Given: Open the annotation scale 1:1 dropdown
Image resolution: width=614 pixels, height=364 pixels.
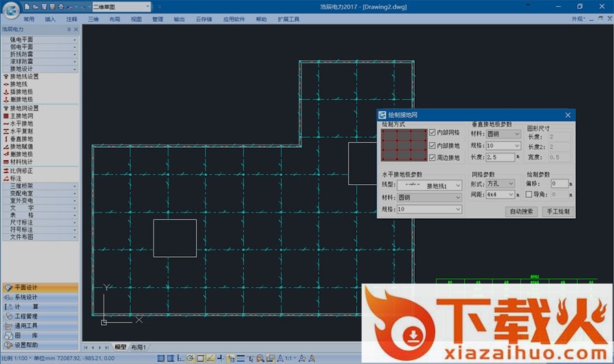Looking at the screenshot, I should pyautogui.click(x=289, y=358).
